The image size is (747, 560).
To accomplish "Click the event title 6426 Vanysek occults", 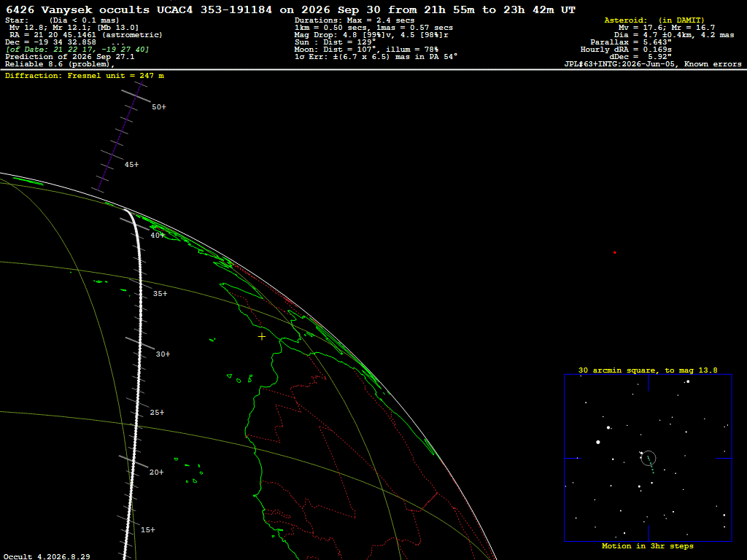I will (77, 9).
